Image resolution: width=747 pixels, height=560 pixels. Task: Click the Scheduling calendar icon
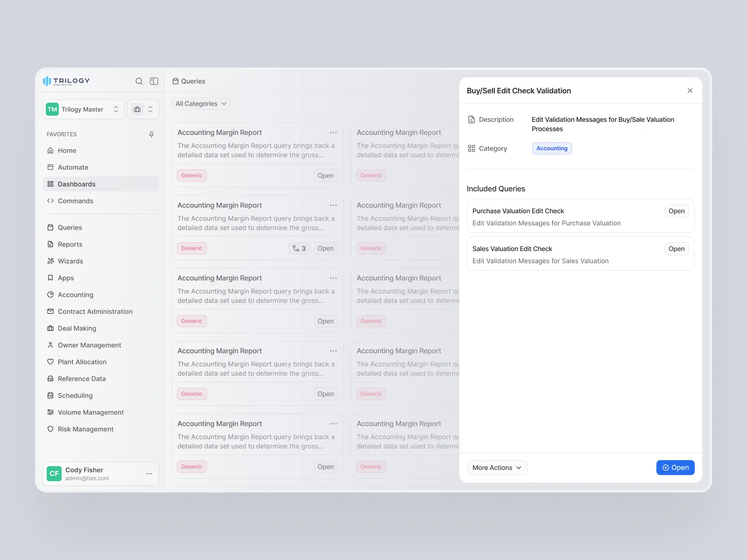(50, 395)
